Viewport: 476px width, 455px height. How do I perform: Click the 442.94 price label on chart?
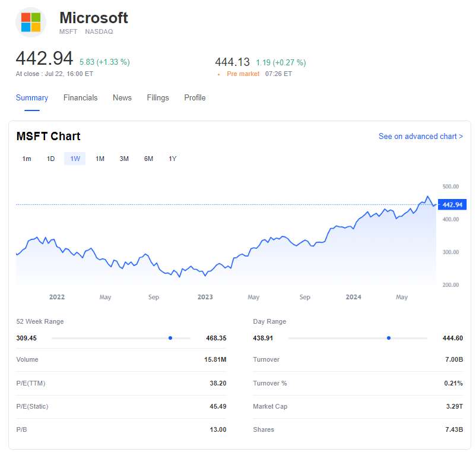tap(452, 205)
